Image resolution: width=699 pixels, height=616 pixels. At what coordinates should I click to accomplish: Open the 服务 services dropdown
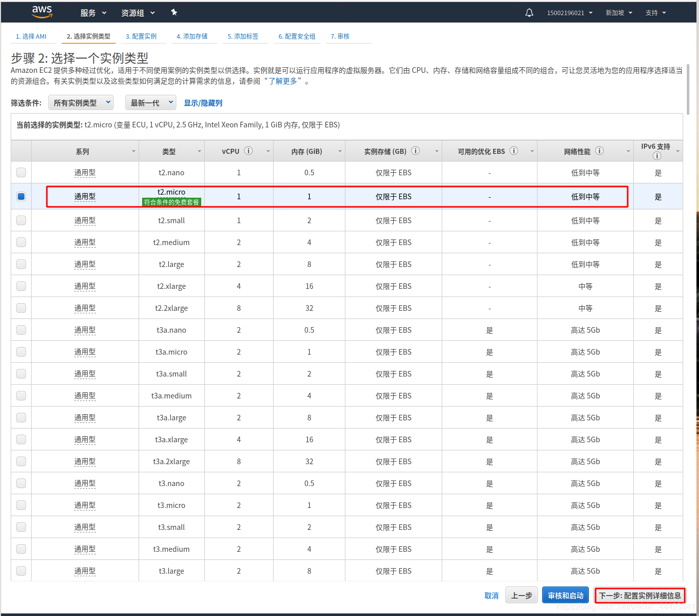[93, 13]
